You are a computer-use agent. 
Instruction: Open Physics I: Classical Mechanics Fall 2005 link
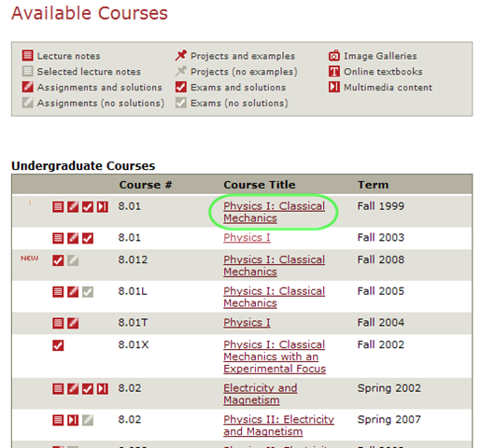tap(274, 297)
